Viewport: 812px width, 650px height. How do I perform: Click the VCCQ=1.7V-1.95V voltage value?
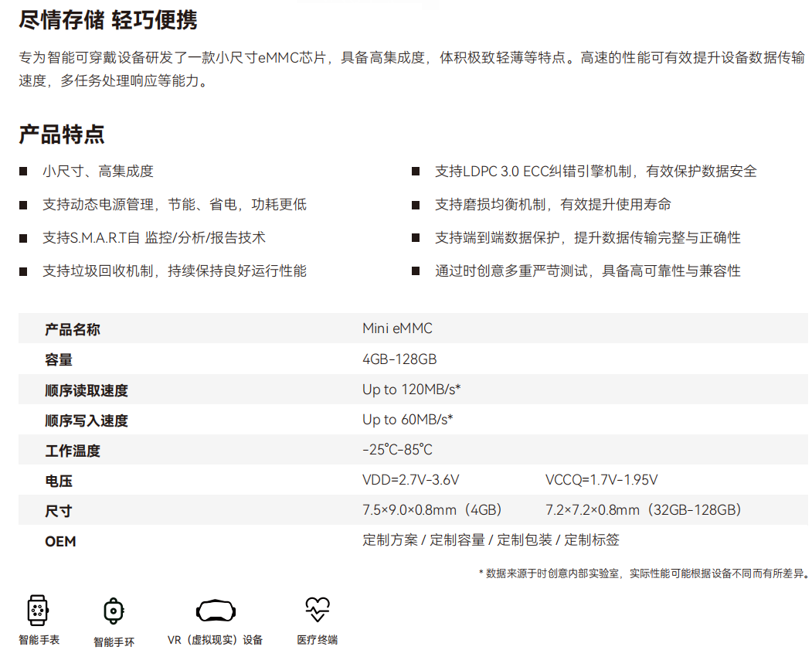[x=601, y=480]
